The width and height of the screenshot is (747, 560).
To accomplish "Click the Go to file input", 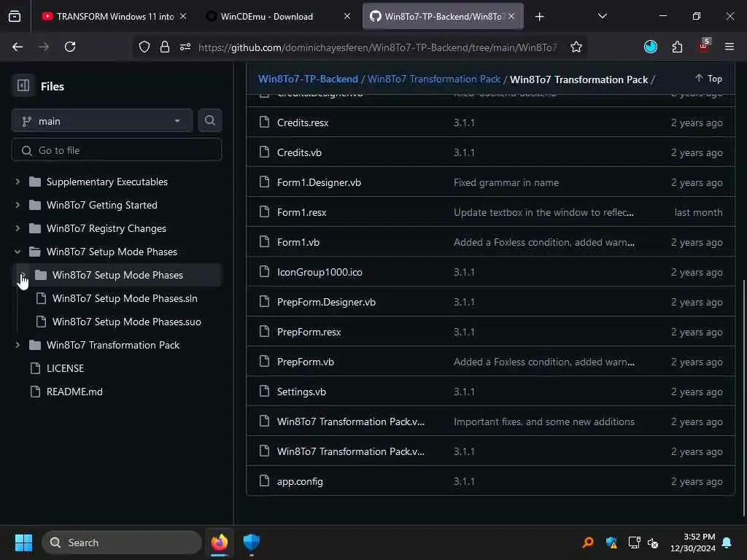I will point(116,150).
